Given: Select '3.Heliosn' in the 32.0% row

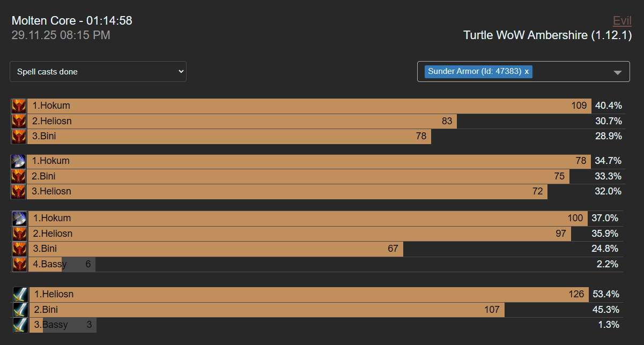Looking at the screenshot, I should point(51,192).
